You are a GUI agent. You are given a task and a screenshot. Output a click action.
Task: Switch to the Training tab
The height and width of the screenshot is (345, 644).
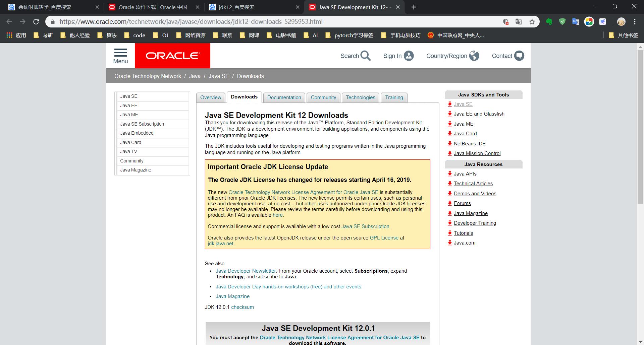(394, 97)
